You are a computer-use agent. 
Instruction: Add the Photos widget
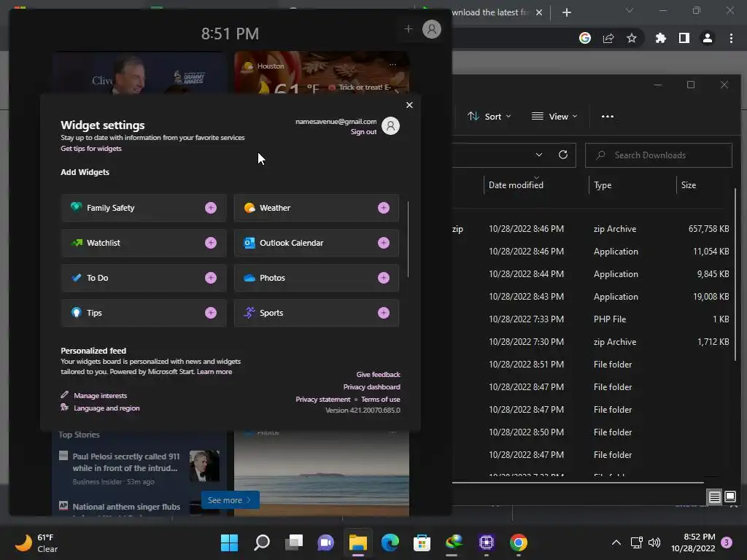(384, 278)
